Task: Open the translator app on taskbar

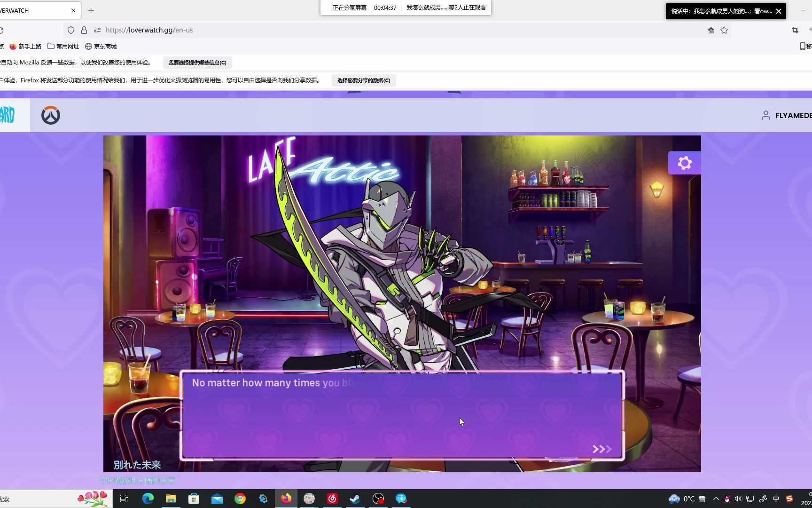Action: tap(401, 499)
